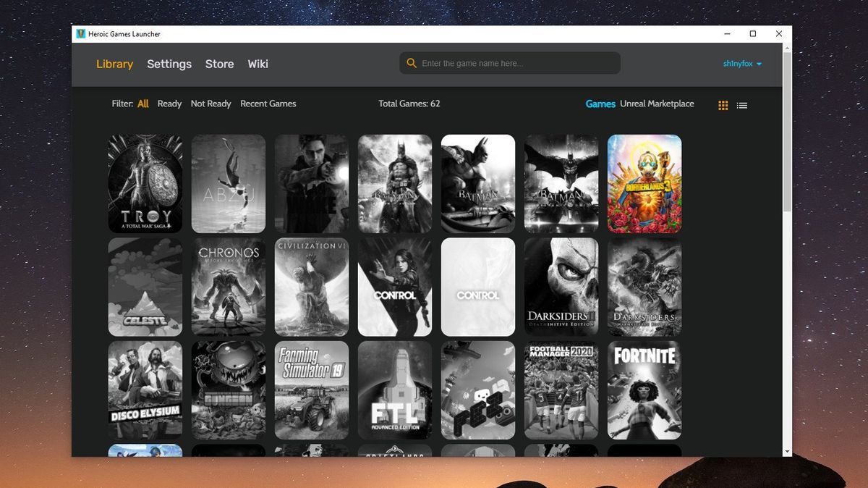Open the FEZ game card

pos(478,391)
